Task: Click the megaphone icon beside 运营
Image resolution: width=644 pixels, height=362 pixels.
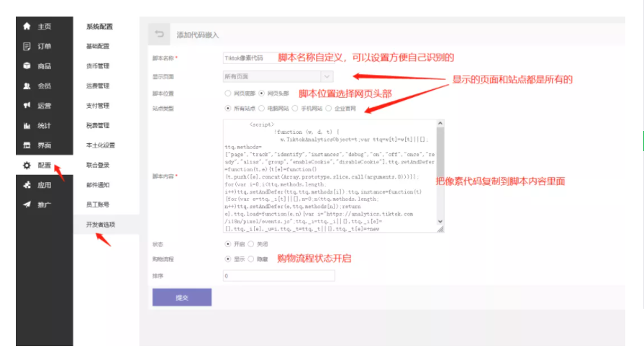Action: coord(27,105)
